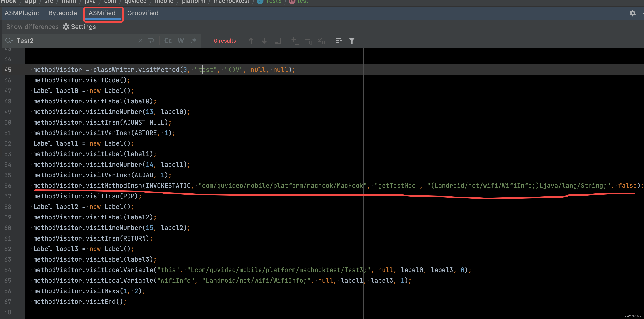The height and width of the screenshot is (319, 644).
Task: Clear the search text with the X icon
Action: (140, 41)
